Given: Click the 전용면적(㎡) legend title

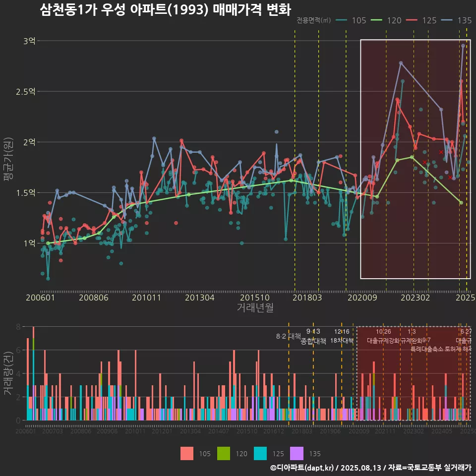Looking at the screenshot, I should 313,20.
